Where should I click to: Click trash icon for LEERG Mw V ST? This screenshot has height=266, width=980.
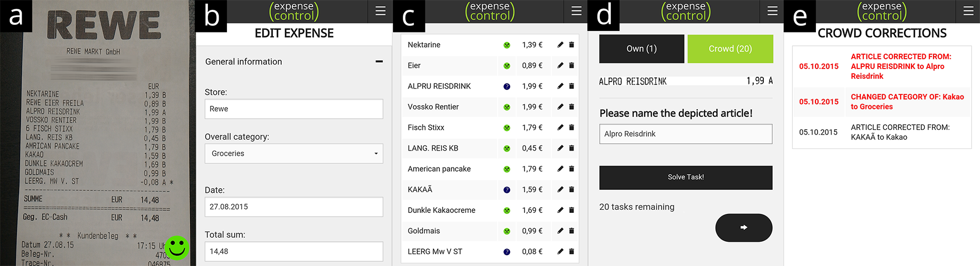tap(571, 252)
